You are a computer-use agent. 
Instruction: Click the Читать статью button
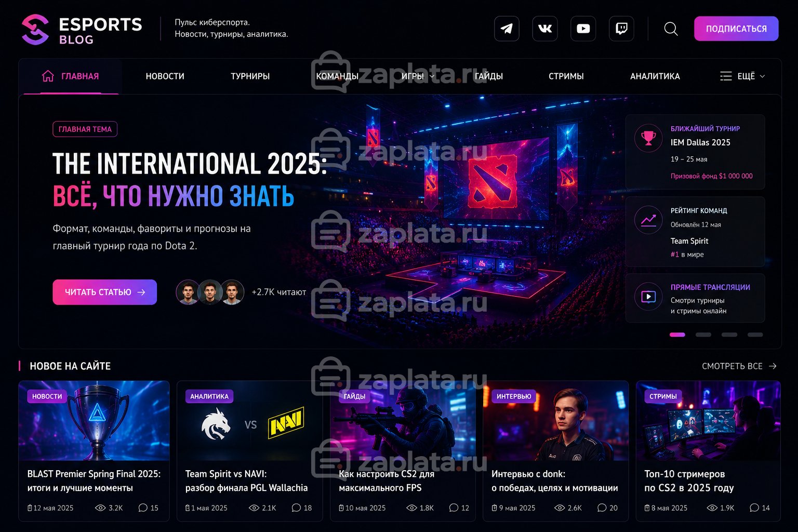click(x=104, y=292)
